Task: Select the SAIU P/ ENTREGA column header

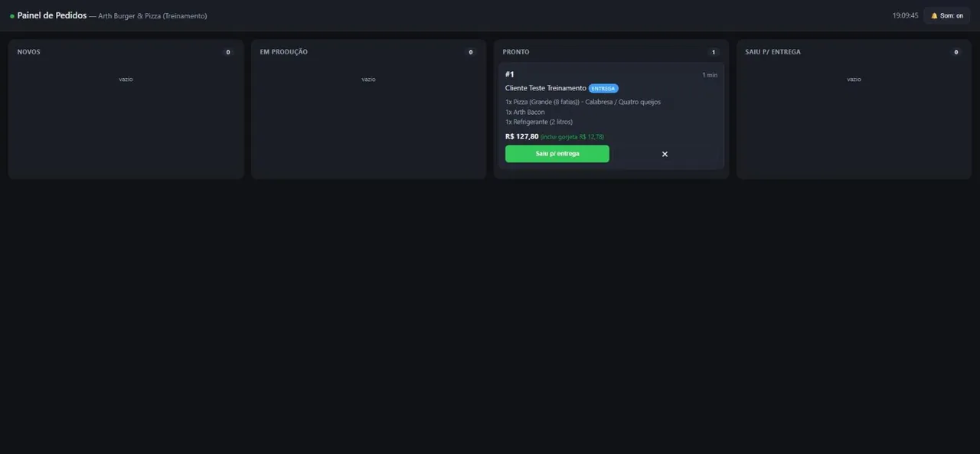Action: click(773, 52)
